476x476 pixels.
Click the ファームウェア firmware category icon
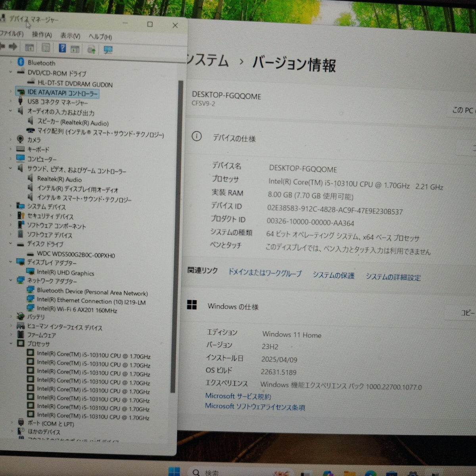click(x=21, y=334)
